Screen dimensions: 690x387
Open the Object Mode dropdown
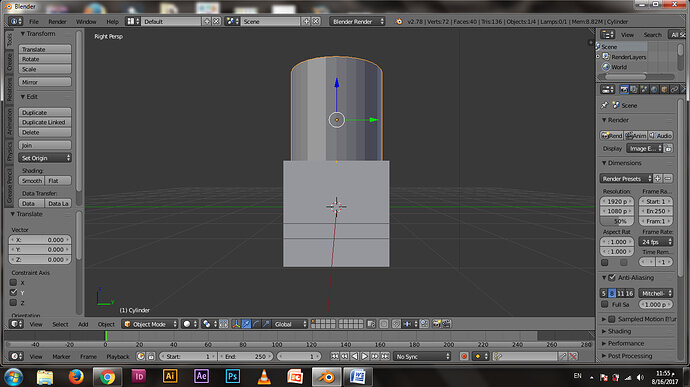tap(150, 324)
